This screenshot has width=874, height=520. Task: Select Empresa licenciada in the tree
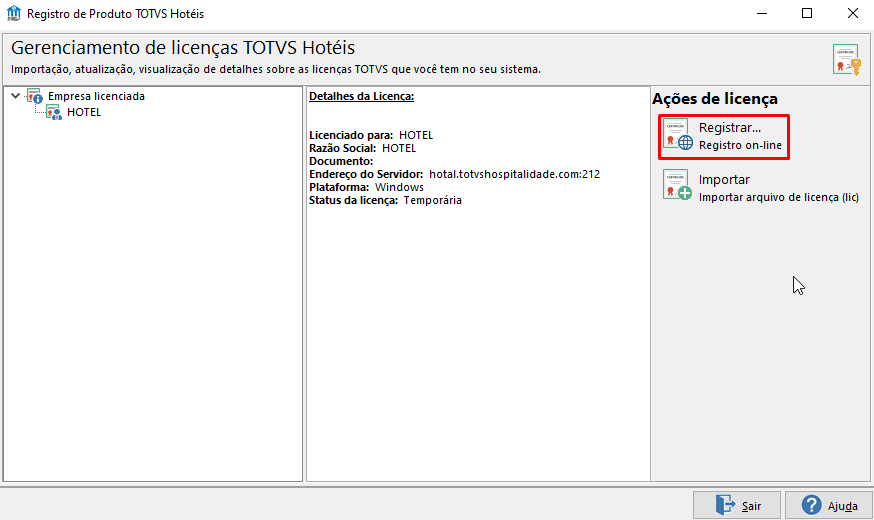pyautogui.click(x=96, y=96)
